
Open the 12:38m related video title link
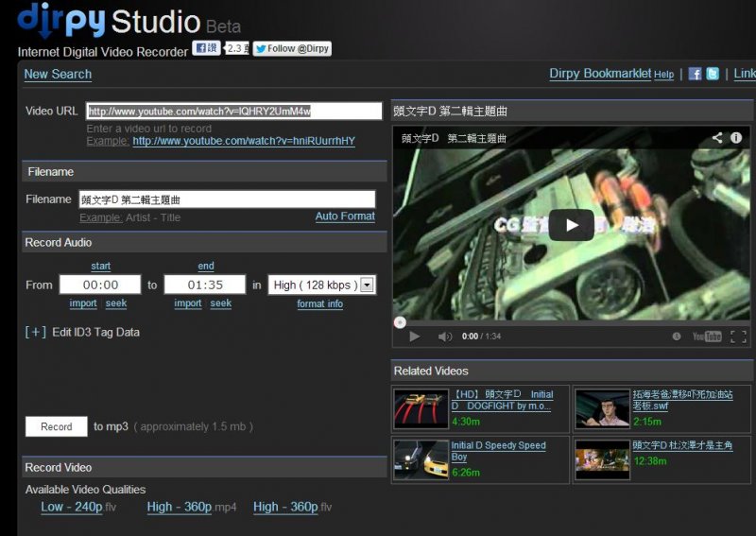[x=682, y=445]
